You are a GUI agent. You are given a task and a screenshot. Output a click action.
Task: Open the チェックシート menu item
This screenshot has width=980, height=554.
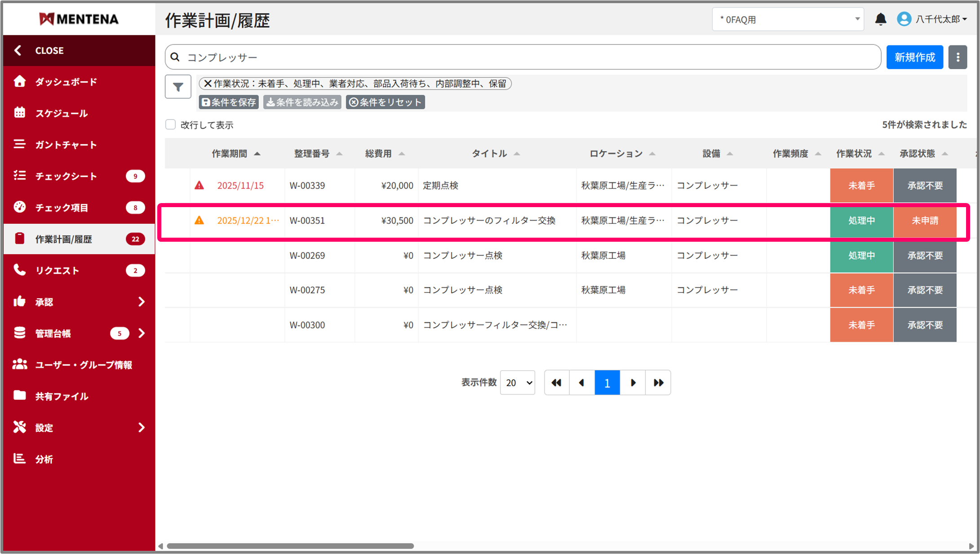tap(66, 176)
